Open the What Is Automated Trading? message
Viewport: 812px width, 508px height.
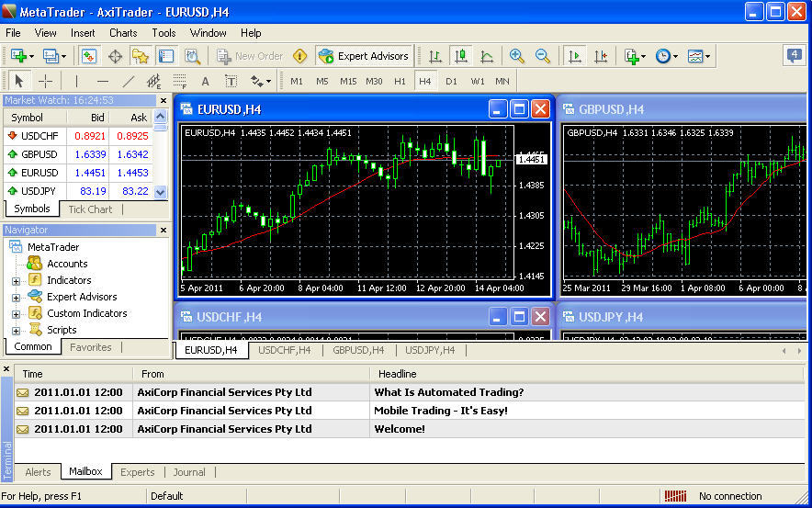409,392
